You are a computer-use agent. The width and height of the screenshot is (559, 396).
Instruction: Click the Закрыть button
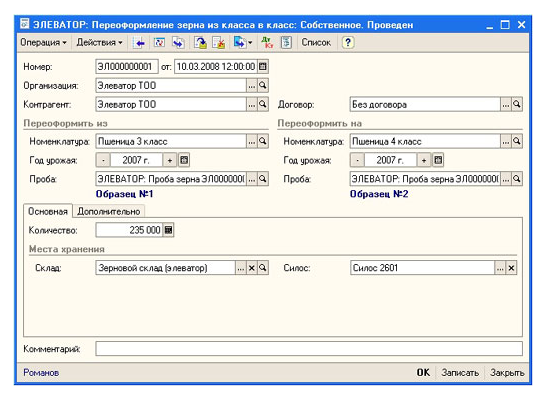(507, 373)
